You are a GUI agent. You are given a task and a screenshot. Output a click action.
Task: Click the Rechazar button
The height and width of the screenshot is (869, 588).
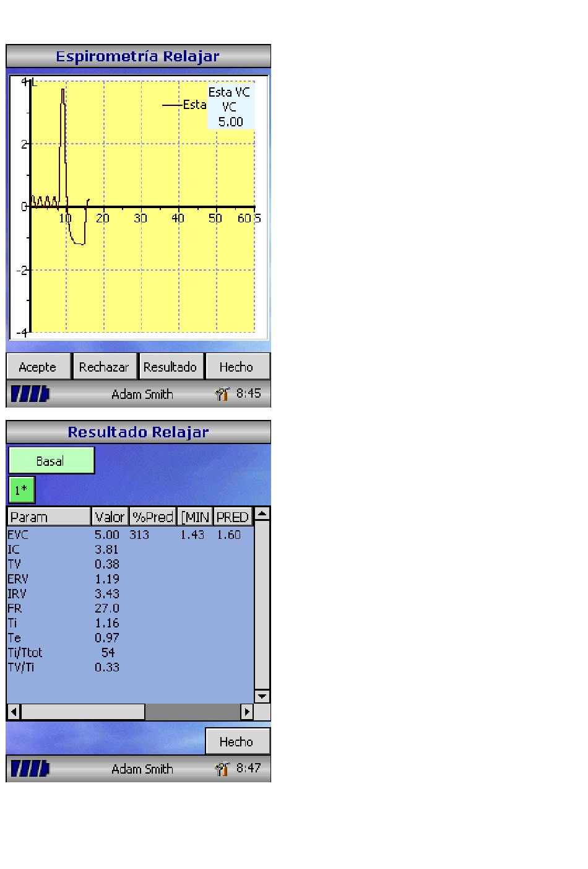pyautogui.click(x=104, y=367)
